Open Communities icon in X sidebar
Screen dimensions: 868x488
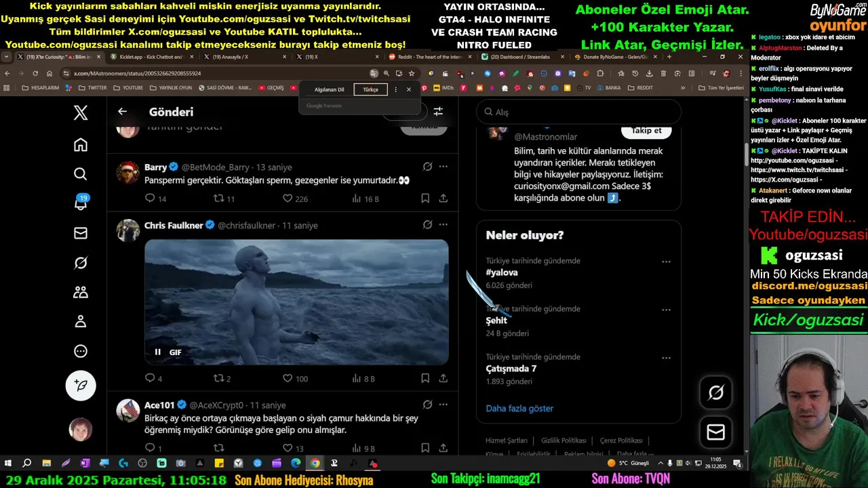(81, 292)
